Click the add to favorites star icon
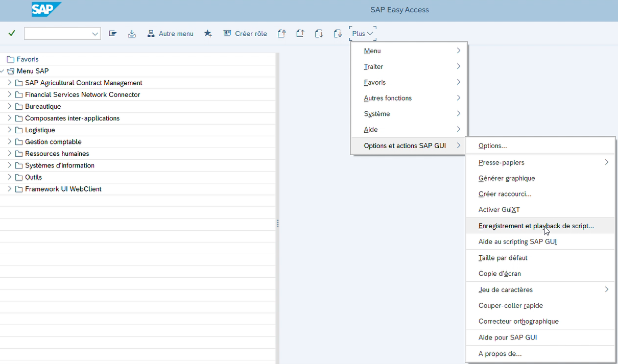 (208, 34)
